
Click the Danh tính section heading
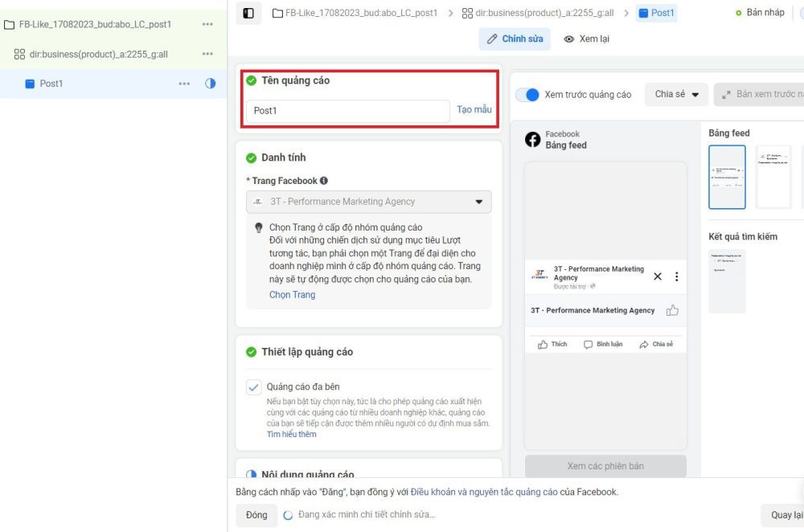pyautogui.click(x=284, y=158)
